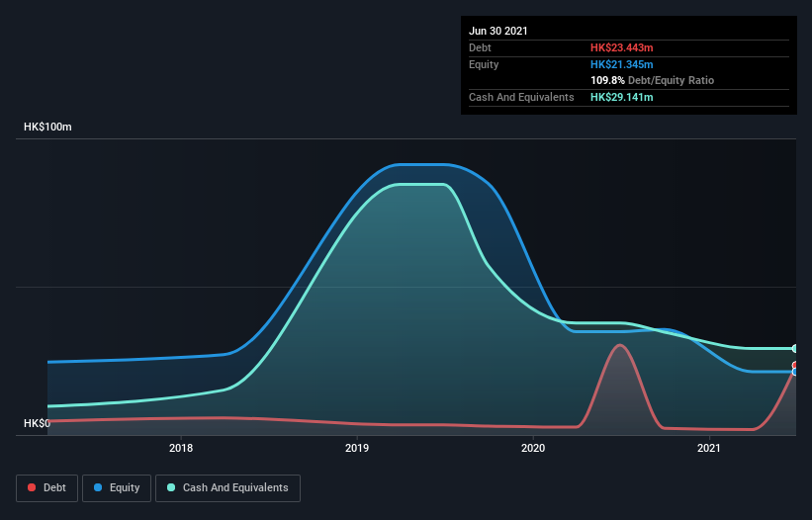Click the Debt label in tooltip

(x=480, y=47)
